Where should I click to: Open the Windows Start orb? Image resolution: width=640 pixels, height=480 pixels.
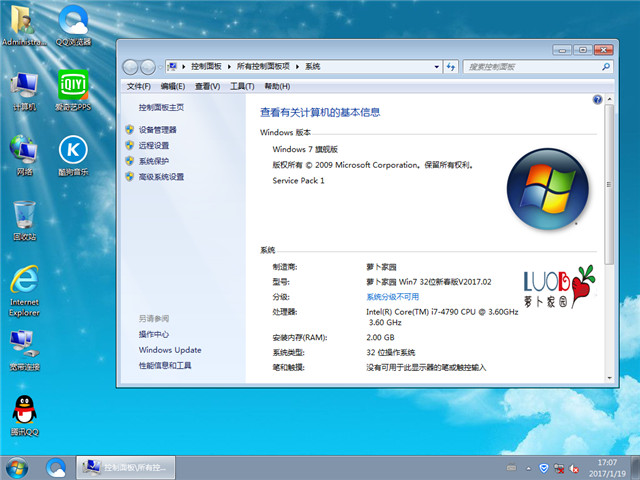click(17, 468)
